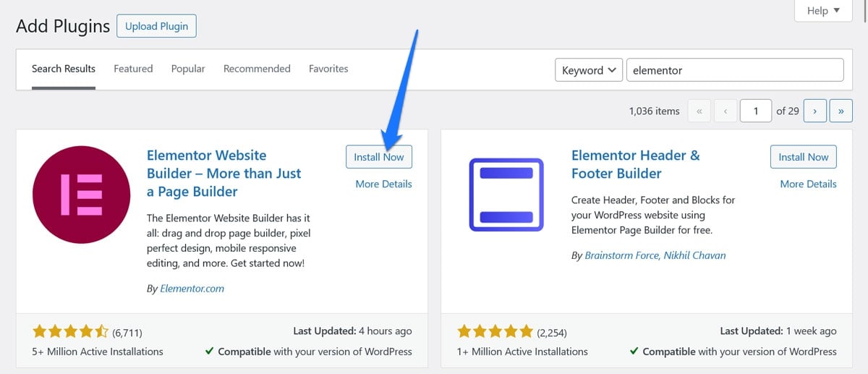Viewport: 868px width, 374px height.
Task: View More Details for Elementor Website Builder
Action: pyautogui.click(x=383, y=184)
